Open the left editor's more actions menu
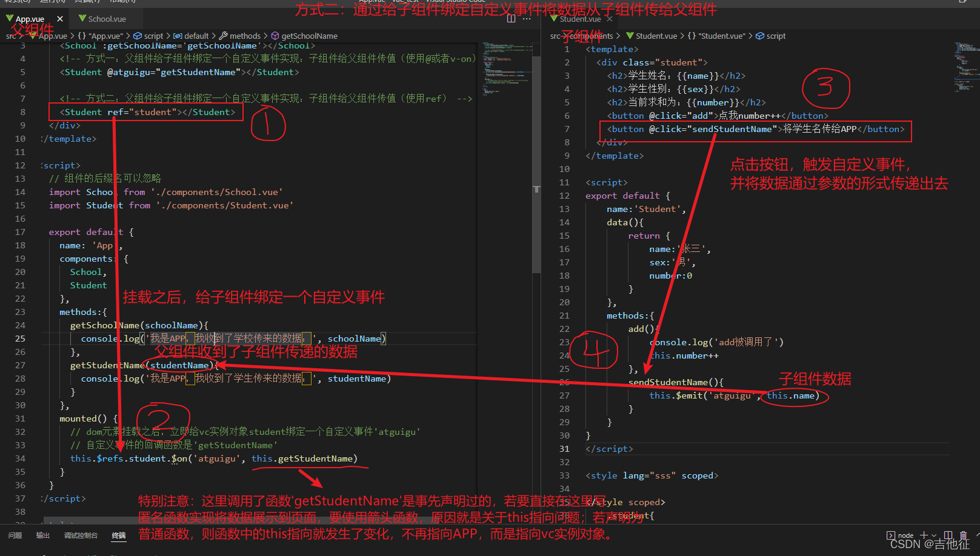This screenshot has width=980, height=556. (527, 19)
